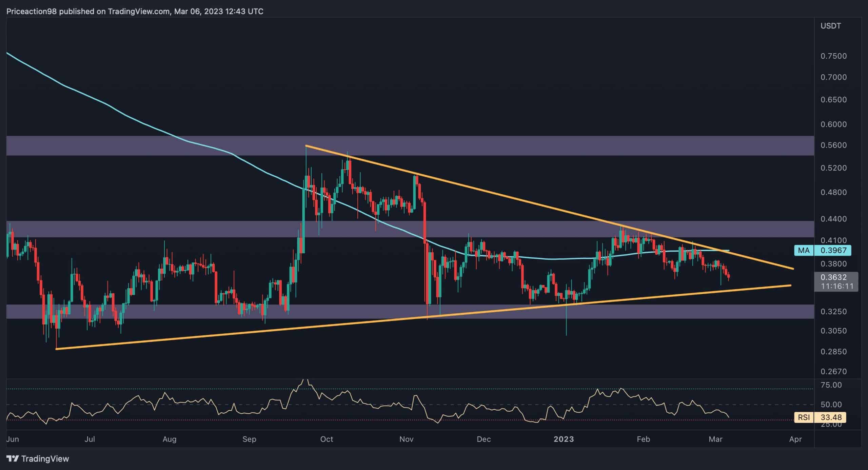Click the Oct label on the time axis

click(x=327, y=439)
